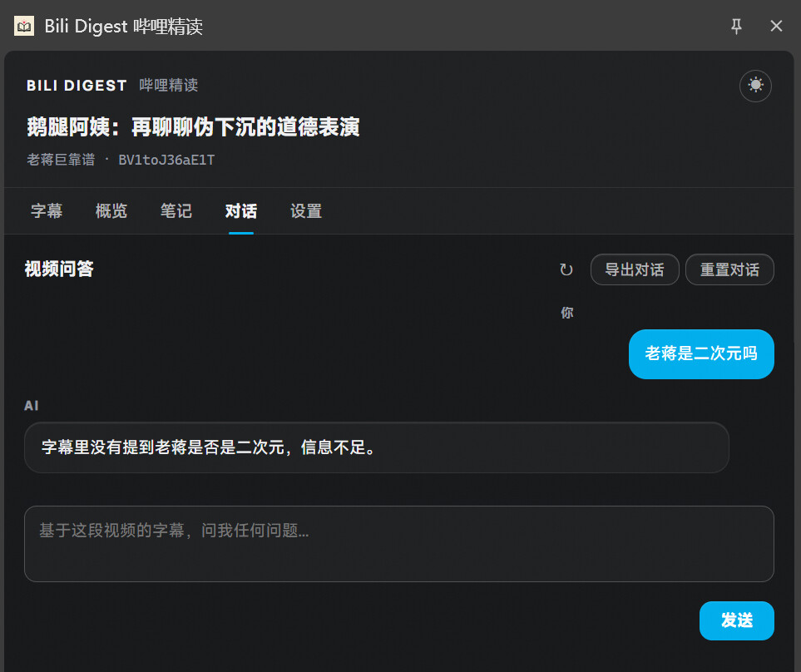Image resolution: width=801 pixels, height=672 pixels.
Task: Click the 重置对话 button
Action: tap(729, 269)
